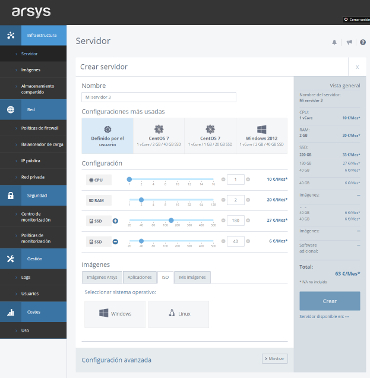Increase the RAM value with plus stepper

click(x=248, y=200)
